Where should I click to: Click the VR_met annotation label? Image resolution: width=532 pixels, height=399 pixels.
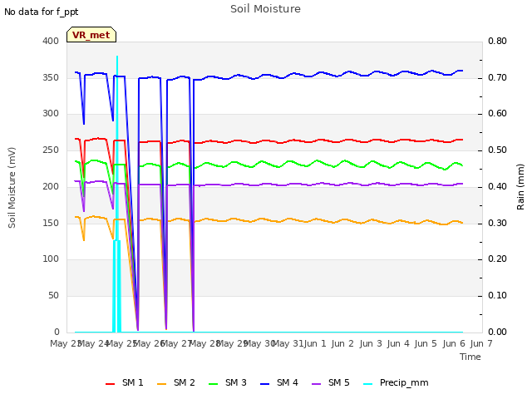tap(91, 35)
